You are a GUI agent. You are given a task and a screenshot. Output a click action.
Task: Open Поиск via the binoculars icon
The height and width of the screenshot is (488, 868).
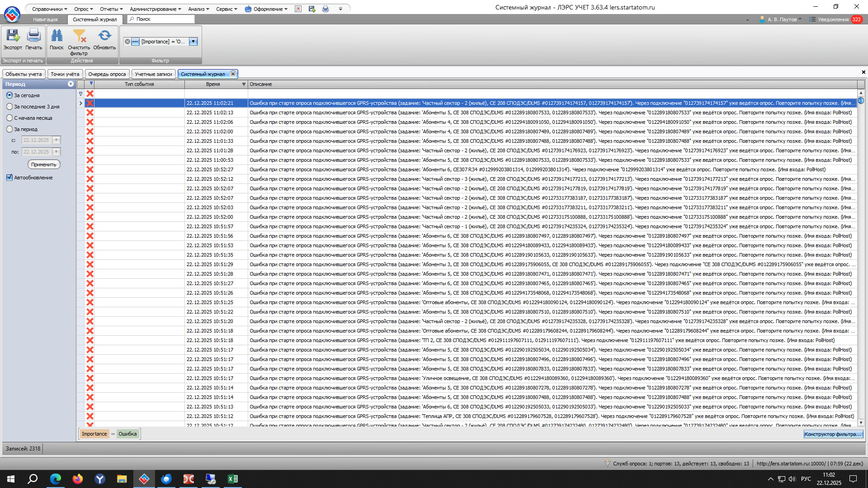click(57, 36)
